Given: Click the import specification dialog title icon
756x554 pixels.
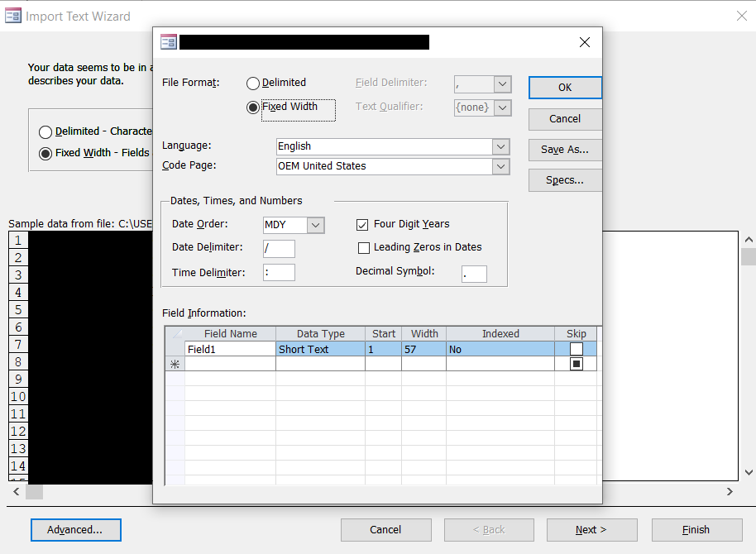Looking at the screenshot, I should pos(169,42).
